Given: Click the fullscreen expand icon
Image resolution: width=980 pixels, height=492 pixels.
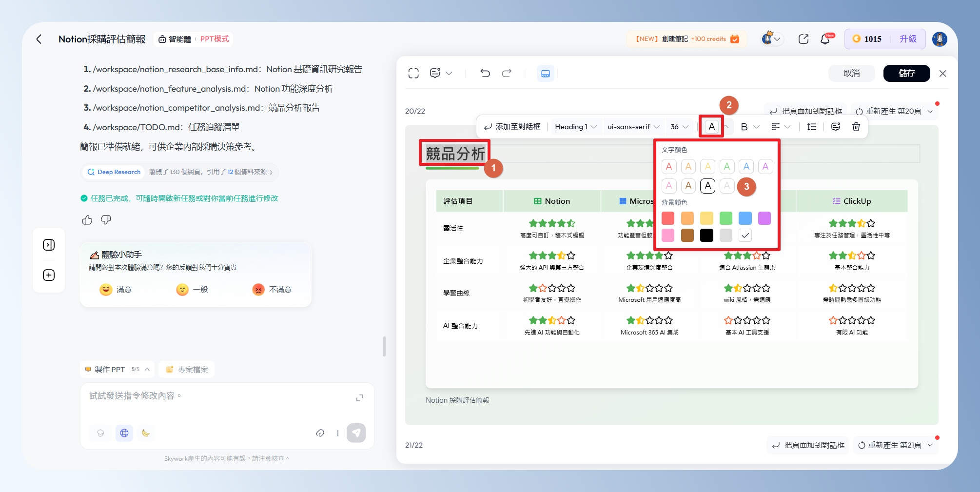Looking at the screenshot, I should (x=413, y=73).
